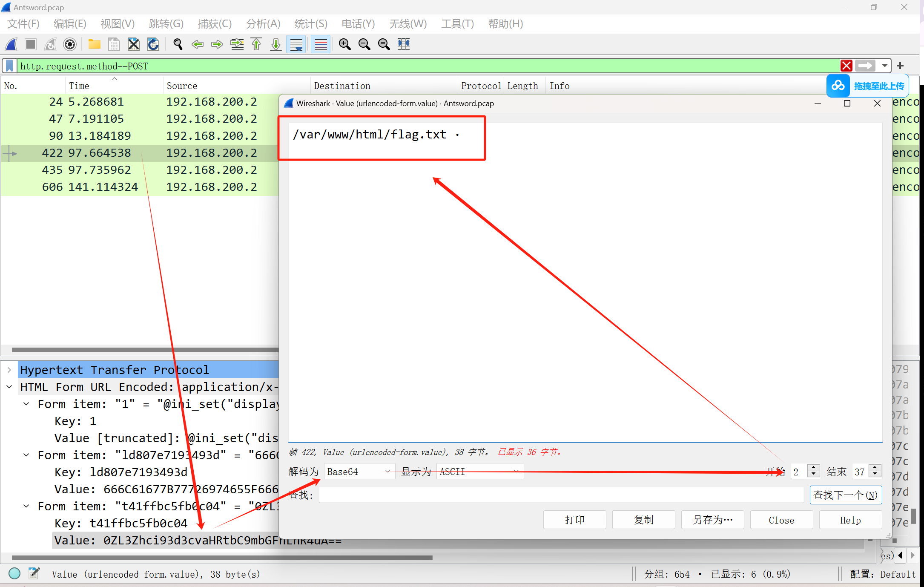Click the 另存为 save as button
This screenshot has width=924, height=587.
[712, 520]
